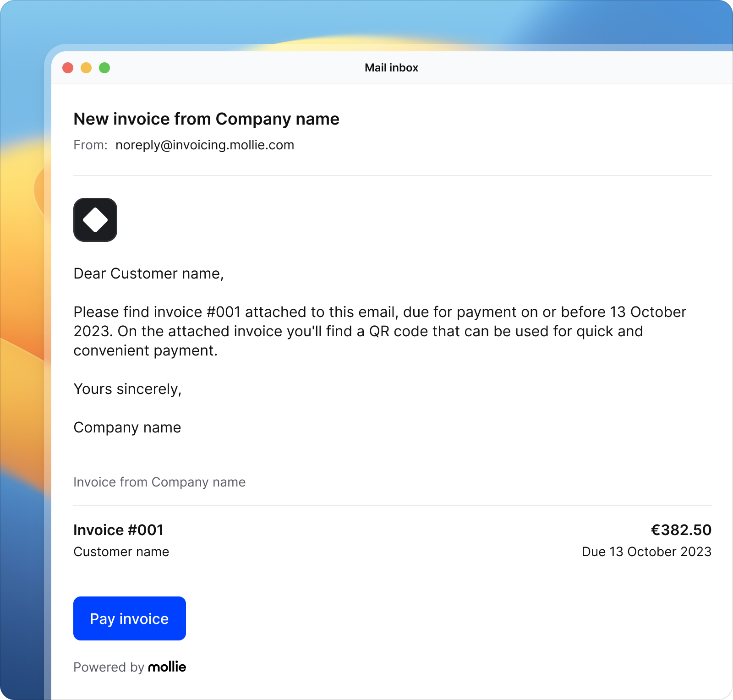
Task: Click the black diamond company logo
Action: [x=95, y=220]
